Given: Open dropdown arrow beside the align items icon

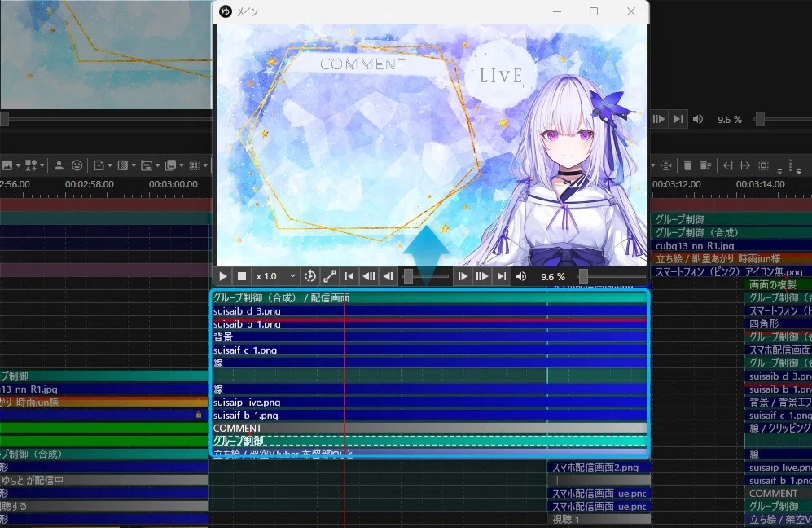Looking at the screenshot, I should (x=157, y=165).
